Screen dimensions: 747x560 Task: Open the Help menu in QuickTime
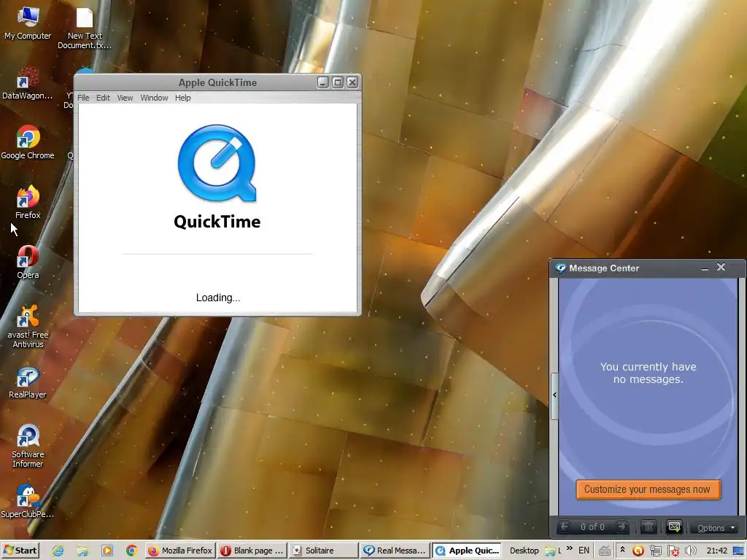point(182,98)
